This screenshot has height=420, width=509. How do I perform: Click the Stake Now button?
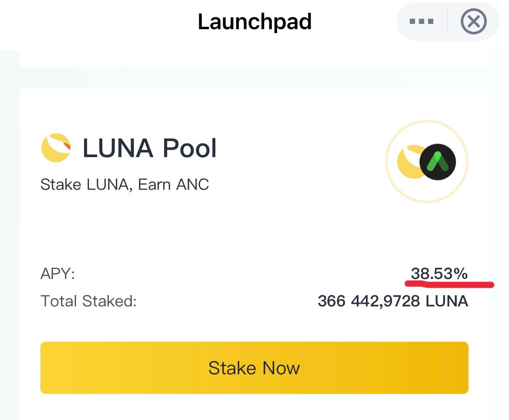coord(254,368)
